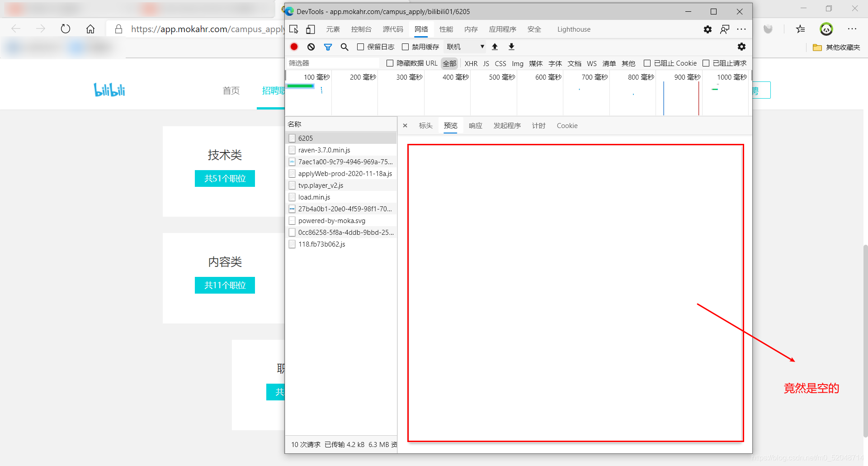Open the 源代码 panel tab
868x466 pixels.
point(393,29)
